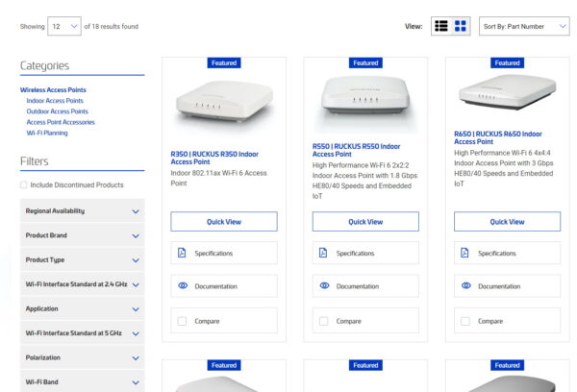577x392 pixels.
Task: Select Indoor Access Points category
Action: click(55, 100)
